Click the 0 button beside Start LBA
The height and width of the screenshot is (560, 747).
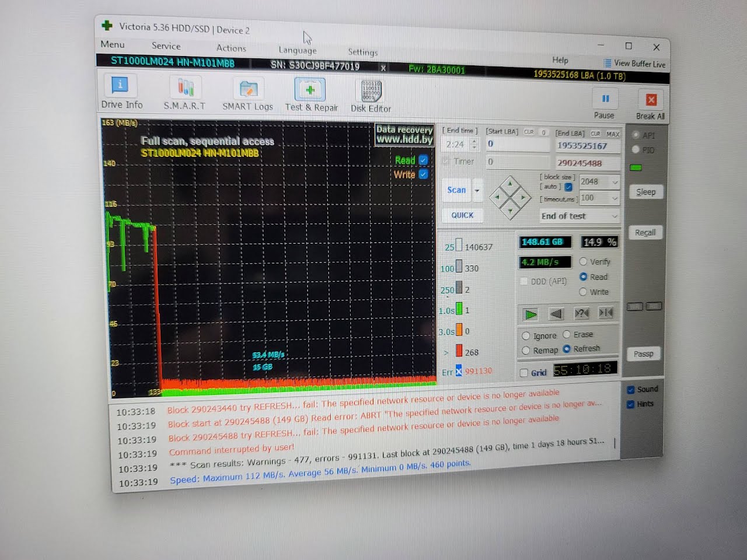pyautogui.click(x=543, y=132)
